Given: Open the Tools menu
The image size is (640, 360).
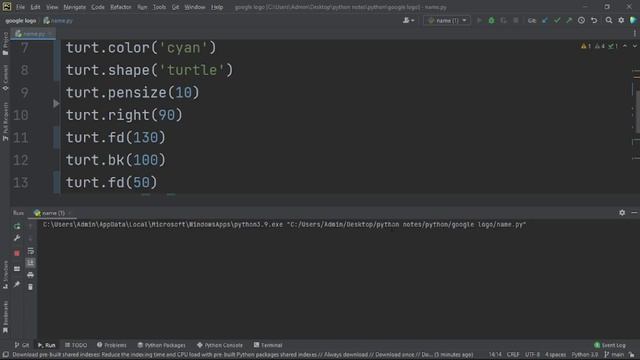Looking at the screenshot, I should (159, 7).
